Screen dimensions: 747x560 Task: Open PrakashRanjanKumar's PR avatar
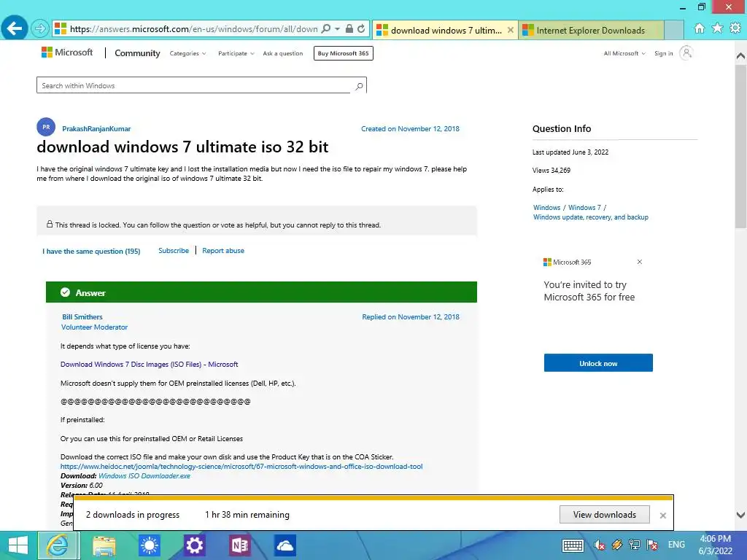point(46,127)
